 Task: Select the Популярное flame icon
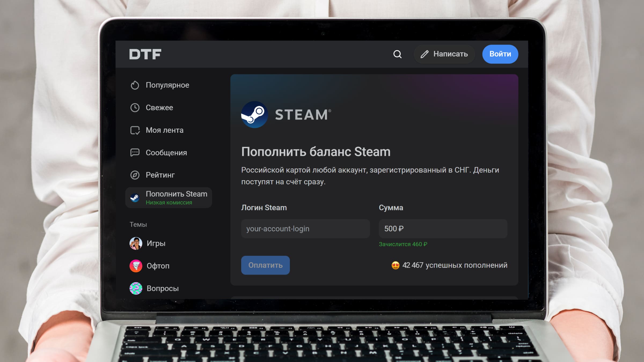click(135, 85)
